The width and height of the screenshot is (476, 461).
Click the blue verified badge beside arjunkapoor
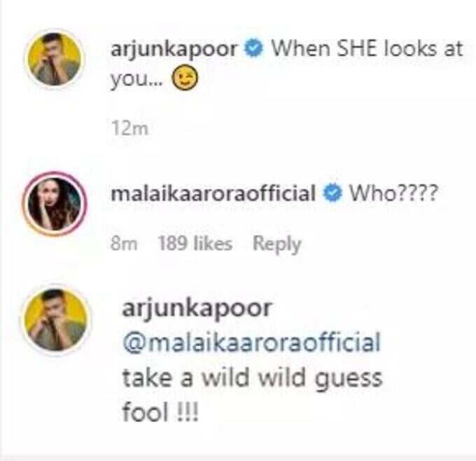[253, 48]
